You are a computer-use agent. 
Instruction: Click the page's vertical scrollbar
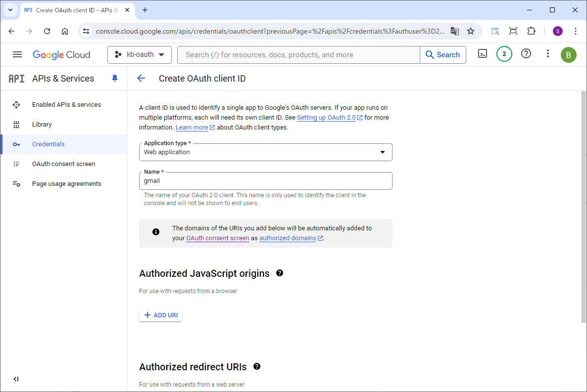tap(584, 208)
